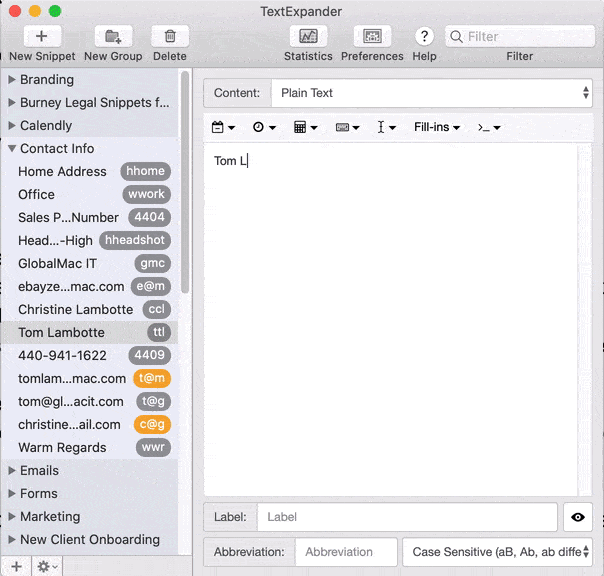Open the date math calculator menu
This screenshot has height=576, width=604.
click(305, 127)
